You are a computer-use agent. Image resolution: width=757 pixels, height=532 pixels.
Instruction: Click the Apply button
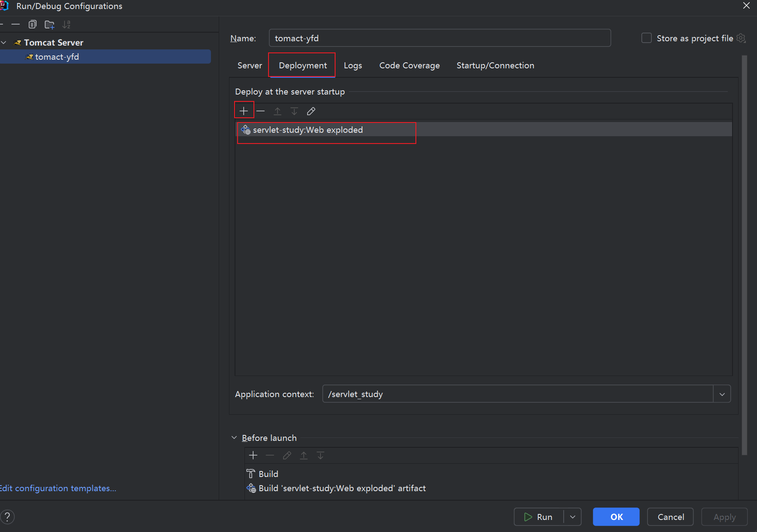click(724, 517)
